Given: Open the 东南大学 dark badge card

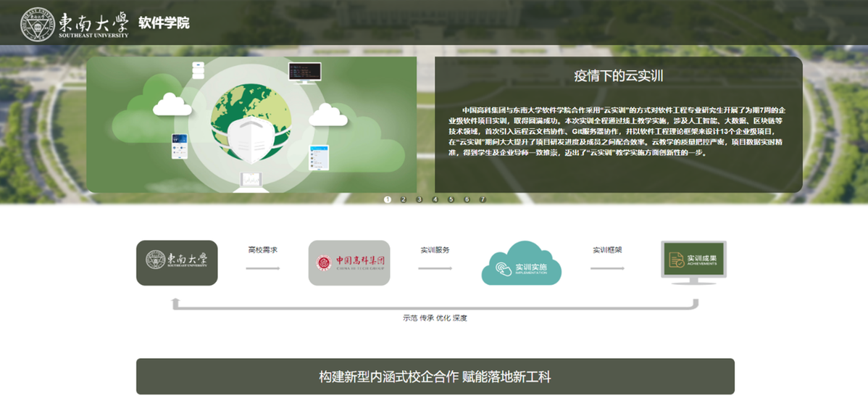Looking at the screenshot, I should 177,262.
